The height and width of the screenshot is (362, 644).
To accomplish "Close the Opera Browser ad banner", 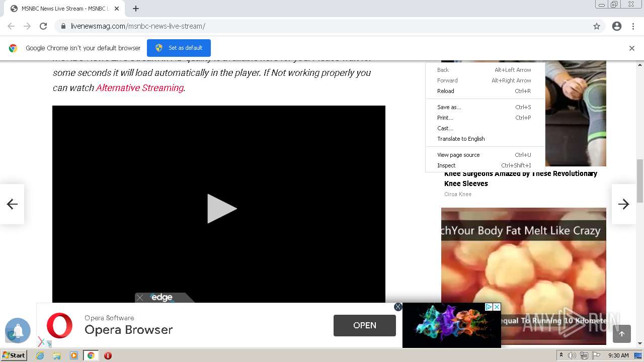I will click(398, 307).
